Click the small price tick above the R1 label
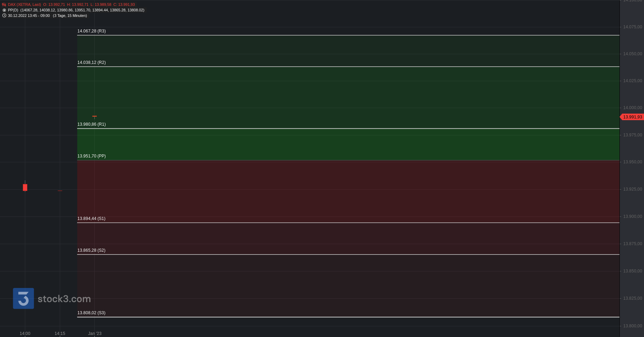 point(94,116)
